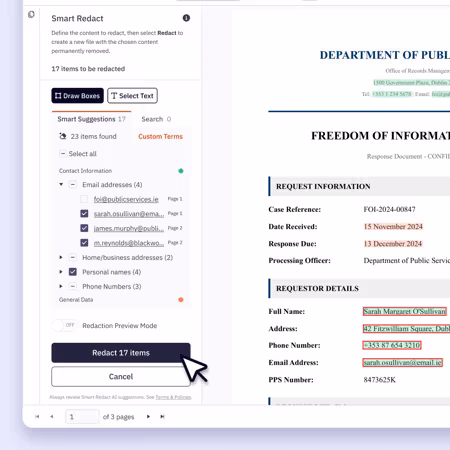This screenshot has height=450, width=450.
Task: Click the Smart Redact info icon
Action: tap(186, 18)
